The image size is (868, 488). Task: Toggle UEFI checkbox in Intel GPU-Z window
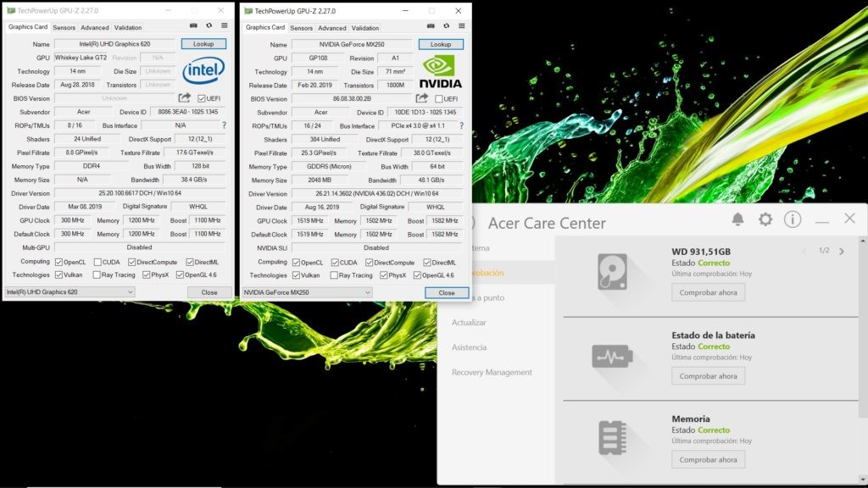(x=202, y=98)
